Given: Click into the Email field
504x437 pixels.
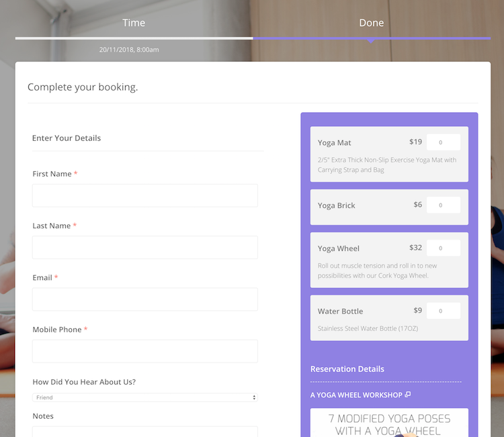Looking at the screenshot, I should 145,299.
